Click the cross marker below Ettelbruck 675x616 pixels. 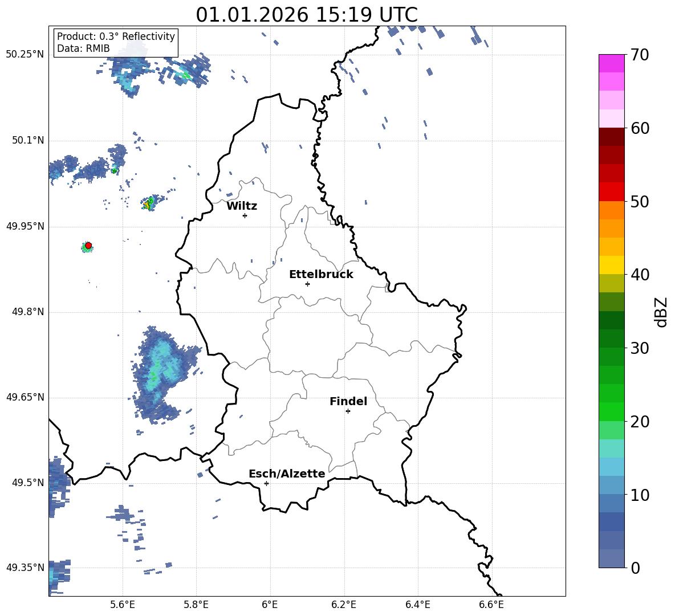(x=307, y=284)
